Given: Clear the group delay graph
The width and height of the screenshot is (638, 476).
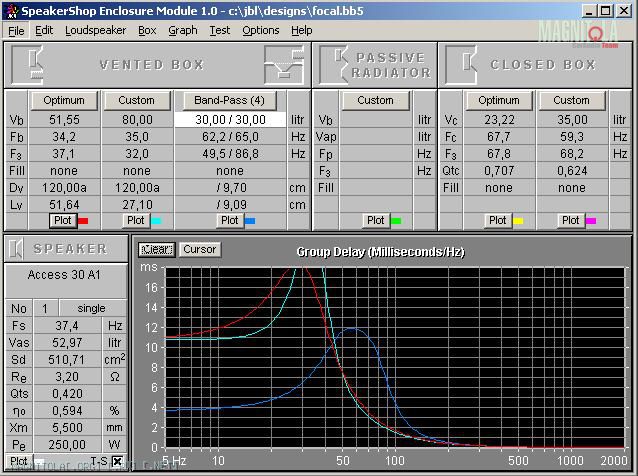Looking at the screenshot, I should coord(157,249).
